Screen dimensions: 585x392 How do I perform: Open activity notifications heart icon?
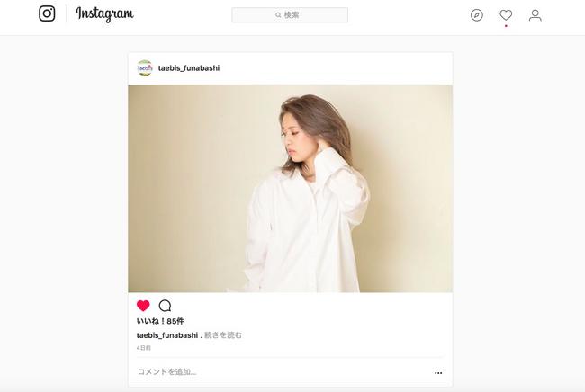(x=506, y=15)
